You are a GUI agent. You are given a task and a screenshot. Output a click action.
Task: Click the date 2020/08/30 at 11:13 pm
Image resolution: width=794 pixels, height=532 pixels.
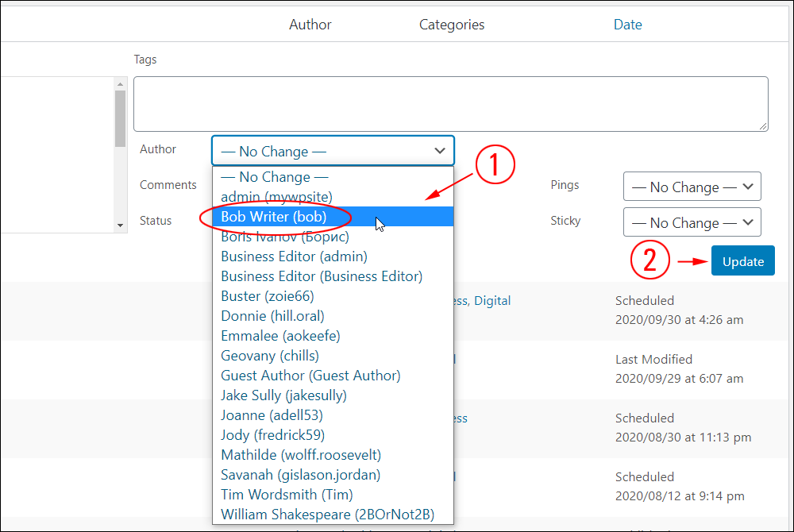point(683,438)
